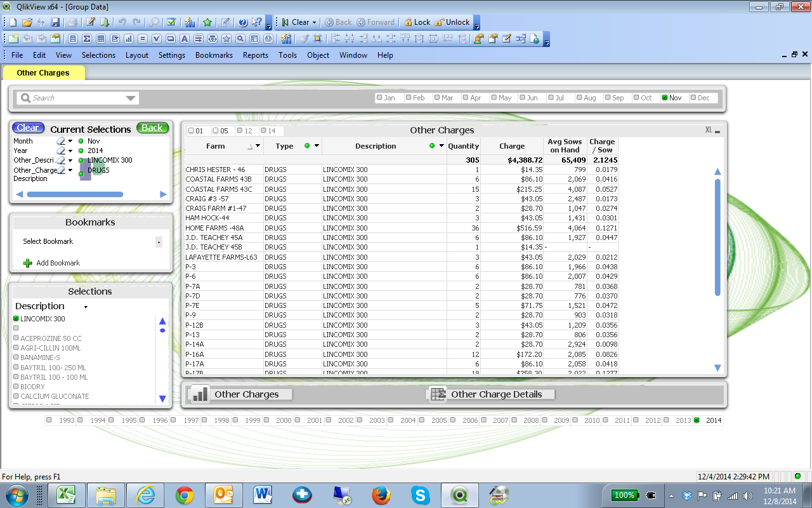Open the Clear button dropdown arrow
Screen dimensions: 812x508
[x=314, y=22]
